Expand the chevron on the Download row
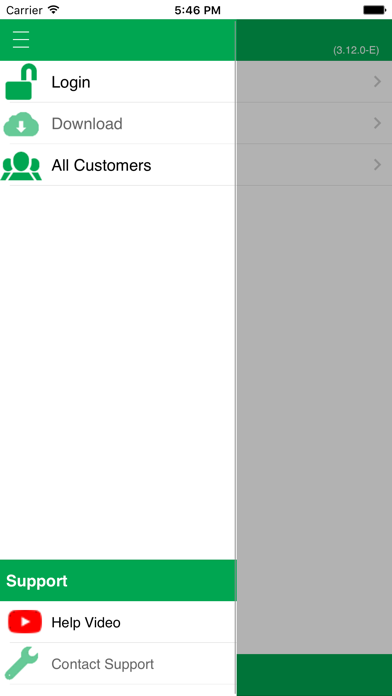 pyautogui.click(x=377, y=123)
